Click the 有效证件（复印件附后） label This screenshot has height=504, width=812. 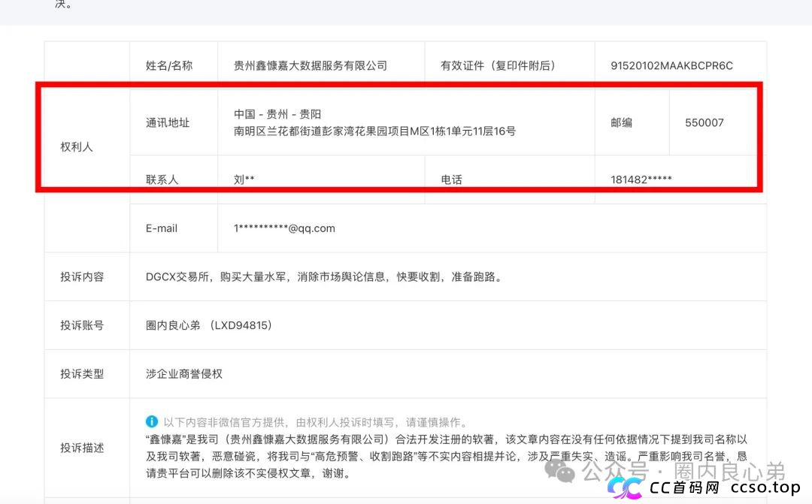coord(498,65)
